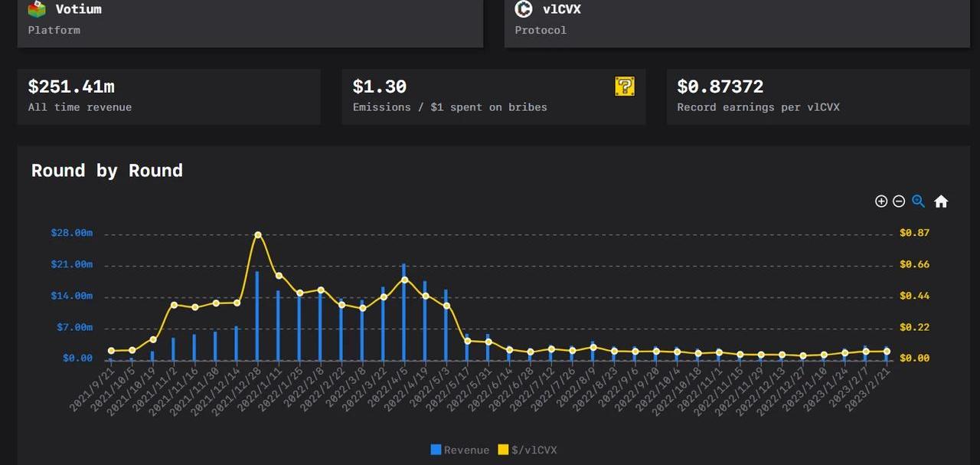Click the Revenue bar for 2022/5/3

pyautogui.click(x=446, y=325)
